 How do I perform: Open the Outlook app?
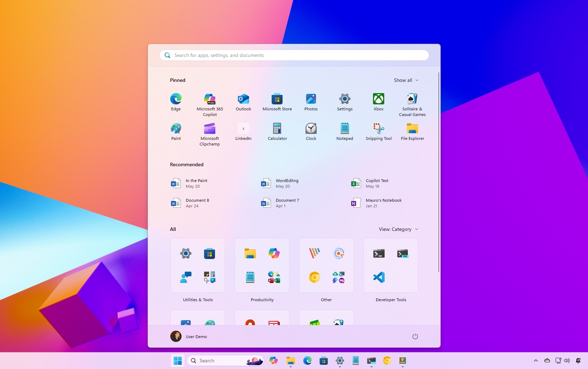coord(243,99)
